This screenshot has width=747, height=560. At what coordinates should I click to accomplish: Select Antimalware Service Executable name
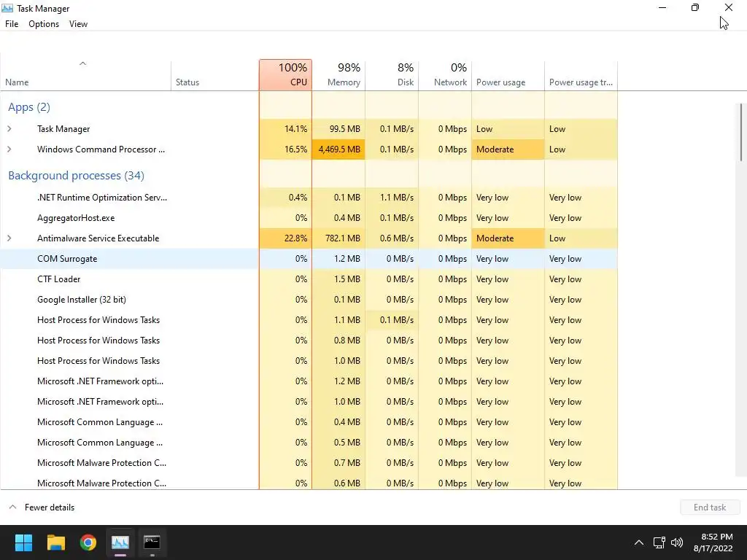point(98,238)
